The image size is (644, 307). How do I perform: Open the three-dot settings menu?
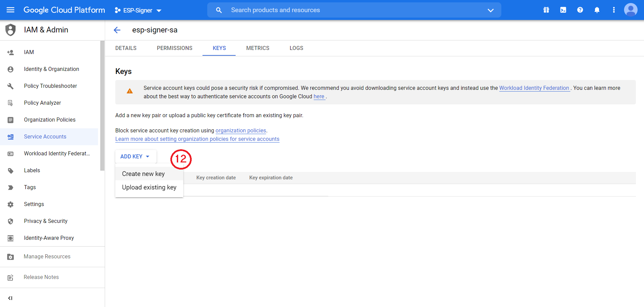pyautogui.click(x=614, y=10)
